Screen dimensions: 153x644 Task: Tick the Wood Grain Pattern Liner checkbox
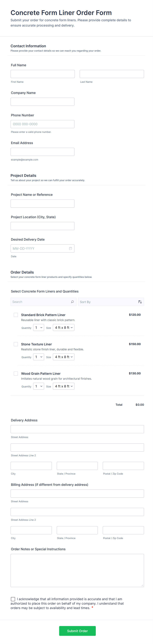16,374
